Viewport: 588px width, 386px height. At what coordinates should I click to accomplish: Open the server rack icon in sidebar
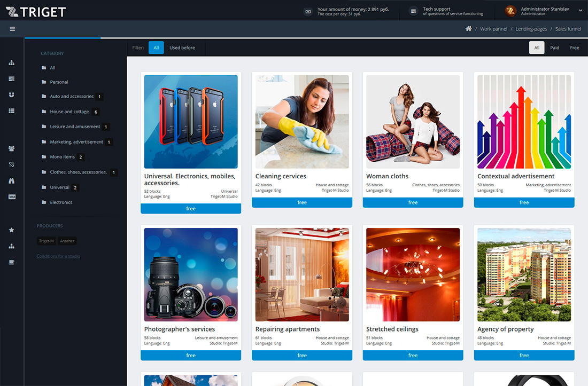pyautogui.click(x=12, y=78)
